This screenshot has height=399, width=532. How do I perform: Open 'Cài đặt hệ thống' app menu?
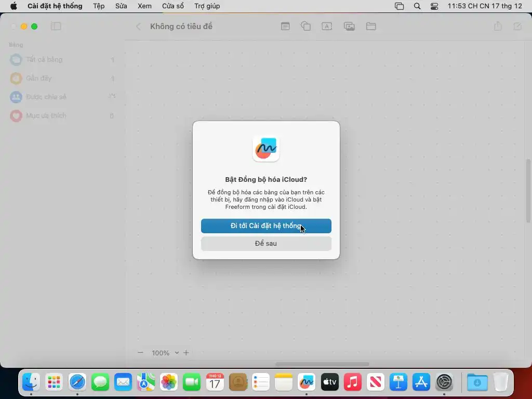55,6
